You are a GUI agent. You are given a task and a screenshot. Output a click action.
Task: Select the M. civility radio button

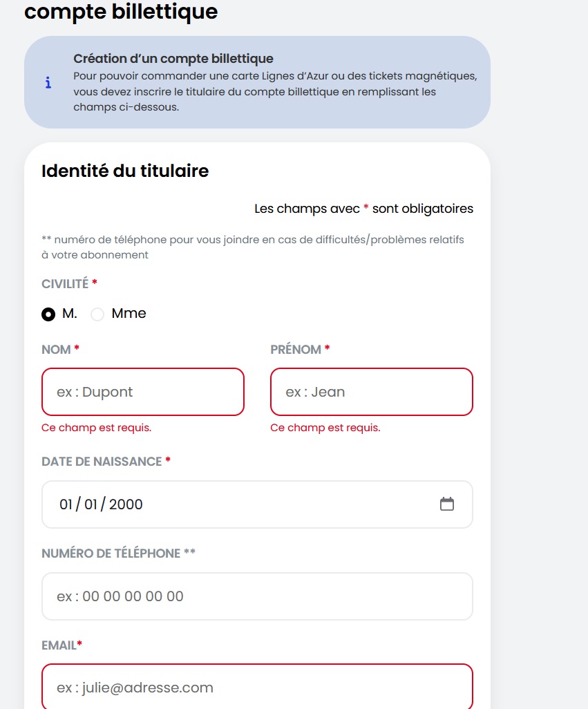pos(48,314)
